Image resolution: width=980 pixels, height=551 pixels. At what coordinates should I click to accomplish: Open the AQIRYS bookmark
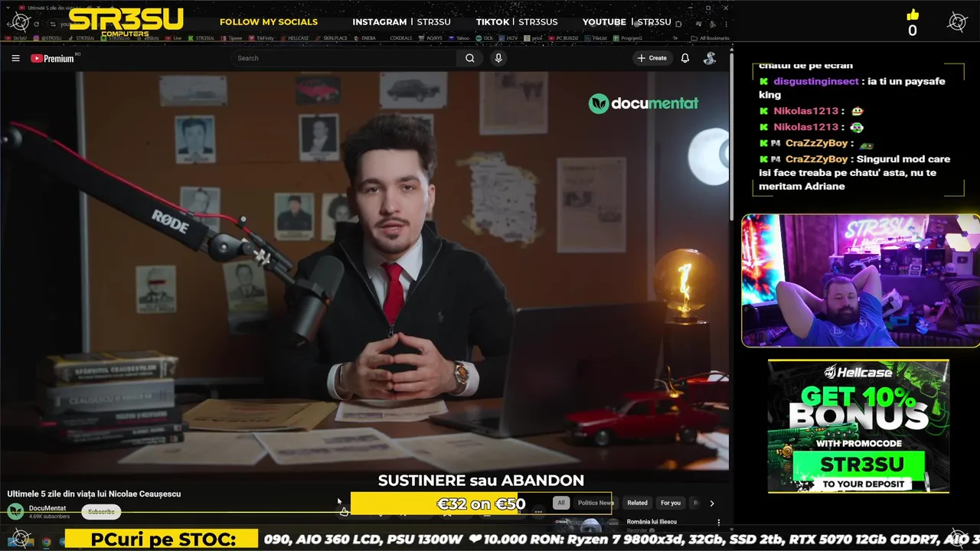(x=431, y=37)
